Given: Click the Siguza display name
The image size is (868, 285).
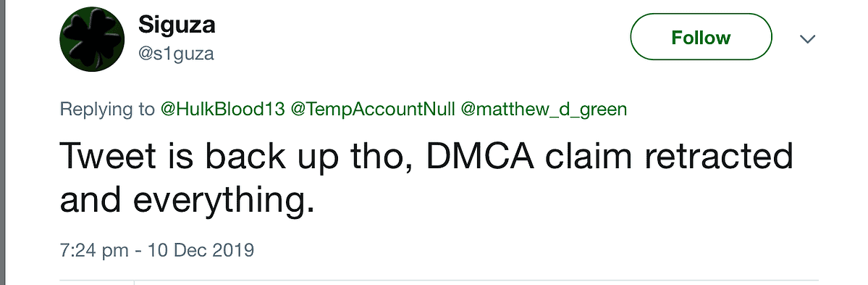Looking at the screenshot, I should pyautogui.click(x=177, y=25).
